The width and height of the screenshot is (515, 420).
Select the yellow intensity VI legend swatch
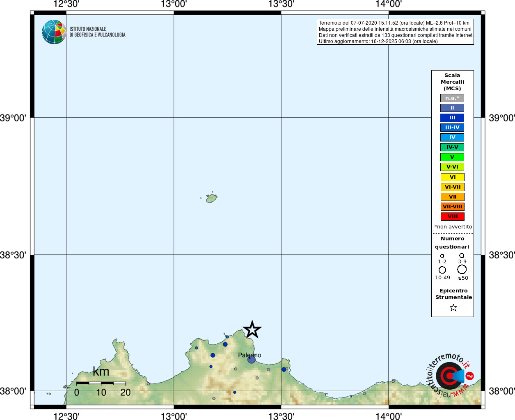click(453, 177)
